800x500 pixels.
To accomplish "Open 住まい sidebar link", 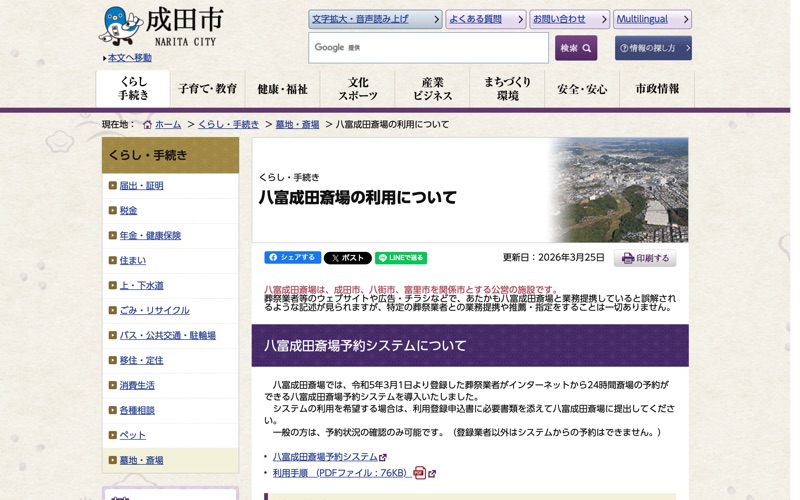I will 133,260.
